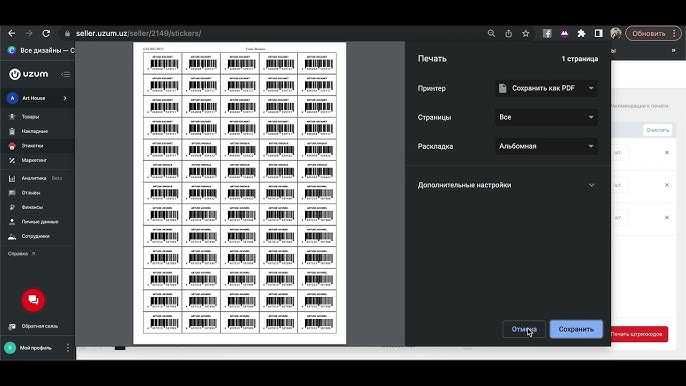Click the zoom magnifier icon in address bar
The height and width of the screenshot is (386, 686).
click(491, 33)
